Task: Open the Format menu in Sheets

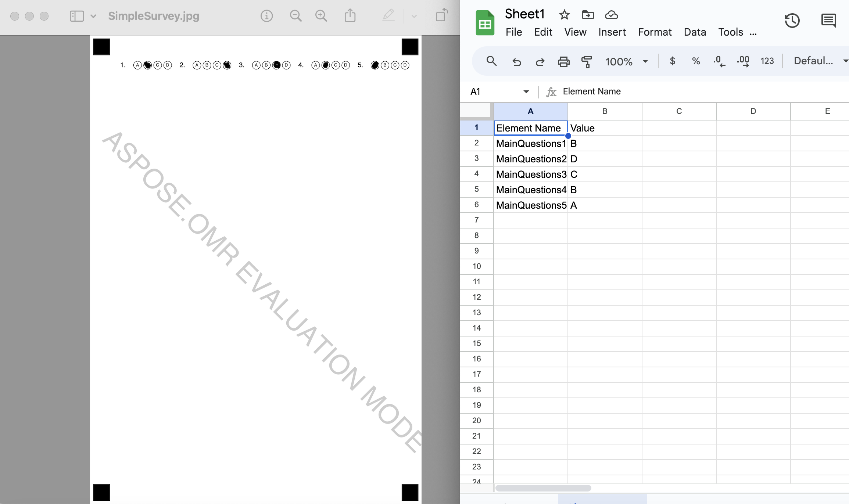Action: (655, 32)
